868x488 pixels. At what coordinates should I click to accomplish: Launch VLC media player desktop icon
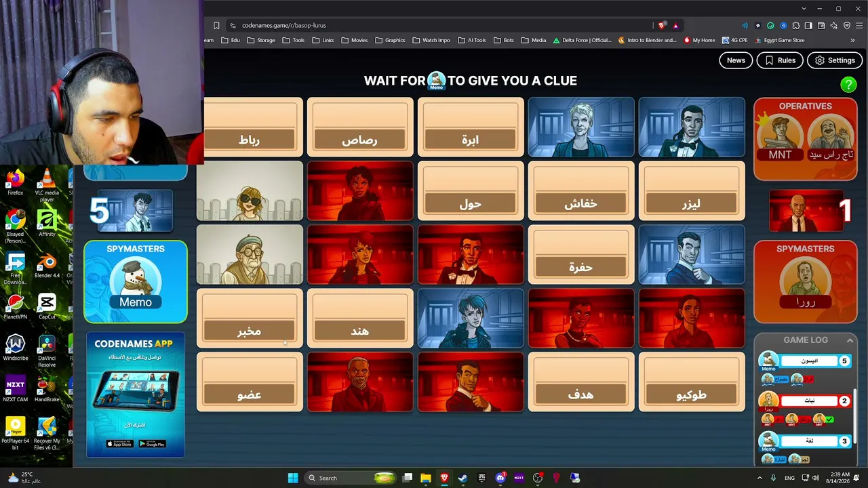coord(47,186)
